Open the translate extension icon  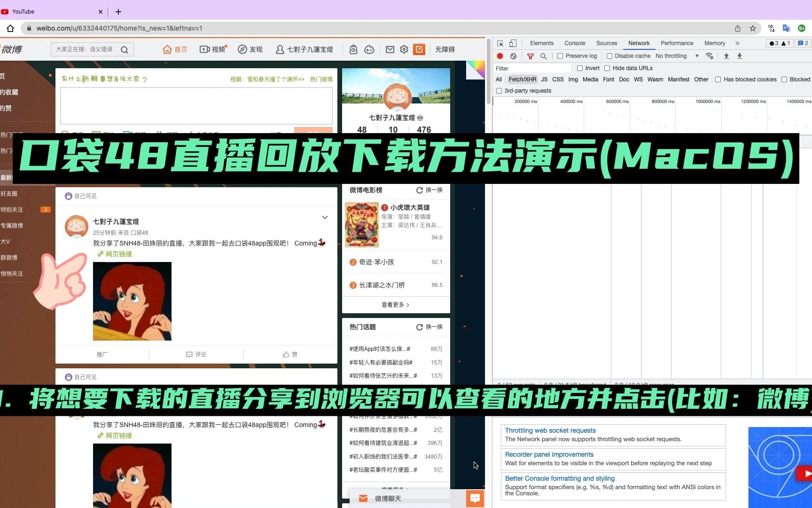[x=786, y=28]
